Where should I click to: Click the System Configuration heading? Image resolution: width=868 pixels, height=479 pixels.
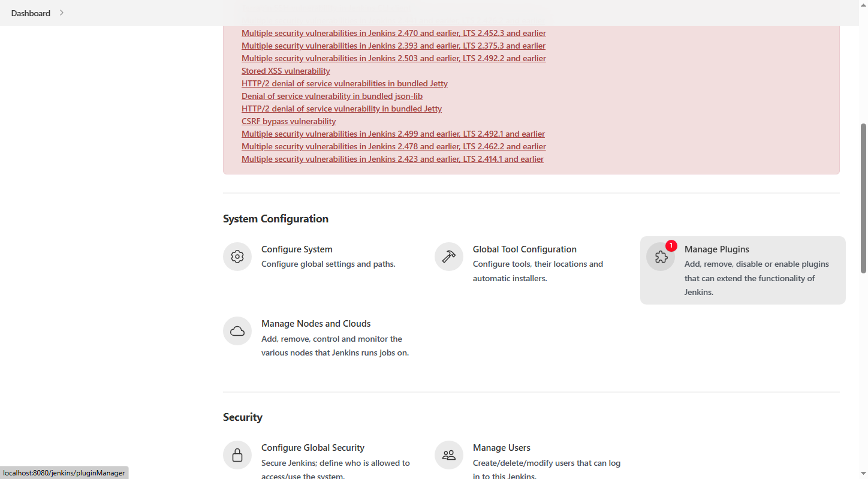[x=276, y=219]
